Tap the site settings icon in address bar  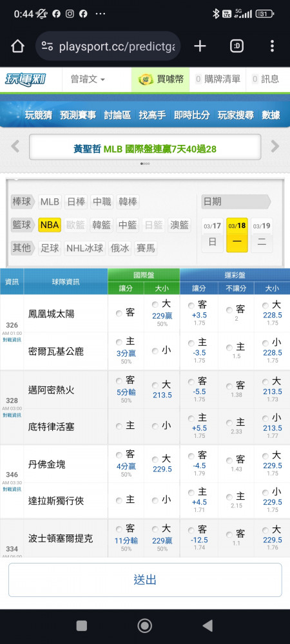47,46
